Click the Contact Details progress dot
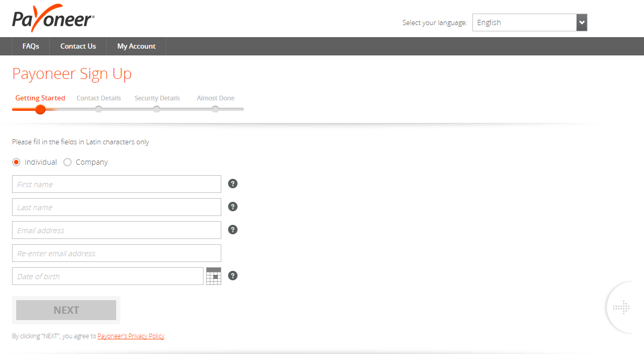 [98, 109]
